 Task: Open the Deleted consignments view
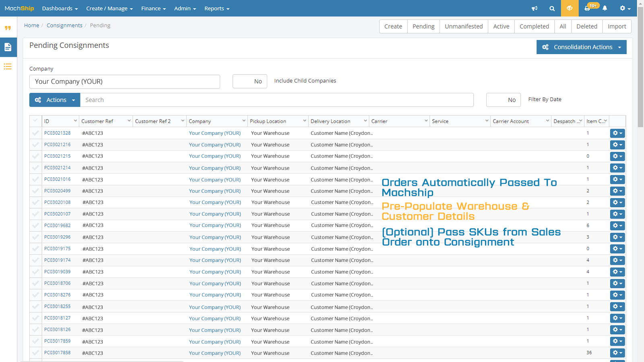[586, 27]
